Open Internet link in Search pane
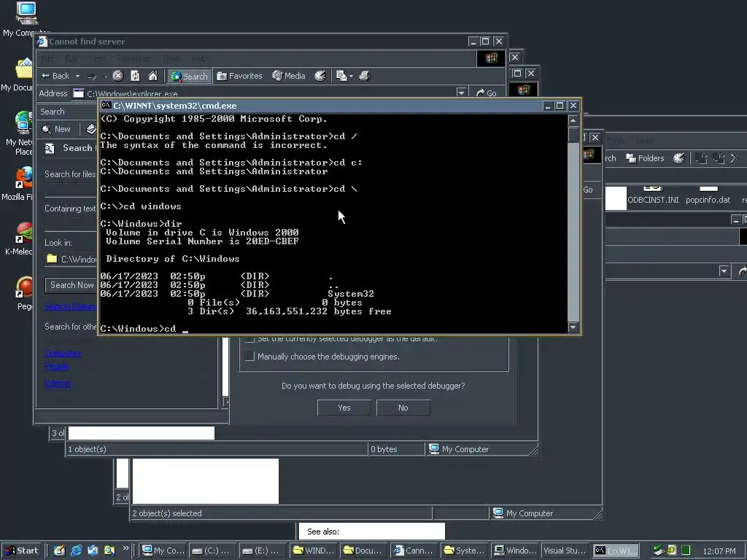This screenshot has width=747, height=560. point(58,383)
